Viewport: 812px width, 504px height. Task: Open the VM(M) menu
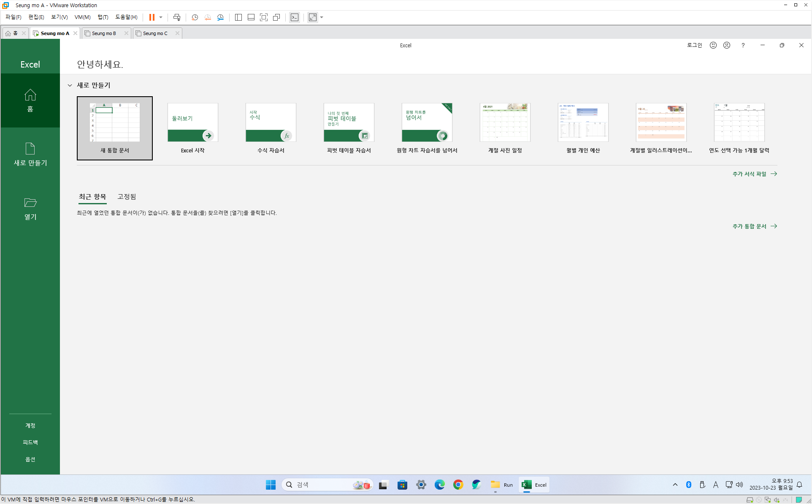[82, 17]
